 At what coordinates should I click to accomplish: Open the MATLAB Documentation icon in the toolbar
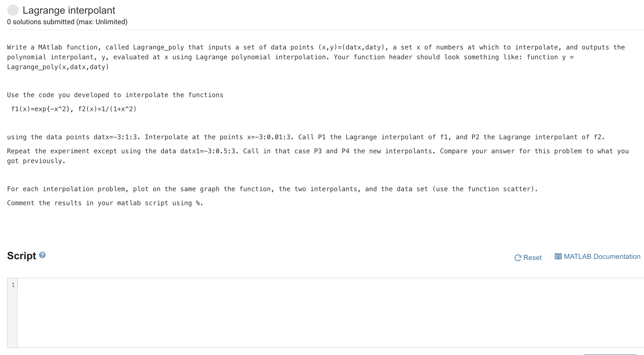[559, 256]
